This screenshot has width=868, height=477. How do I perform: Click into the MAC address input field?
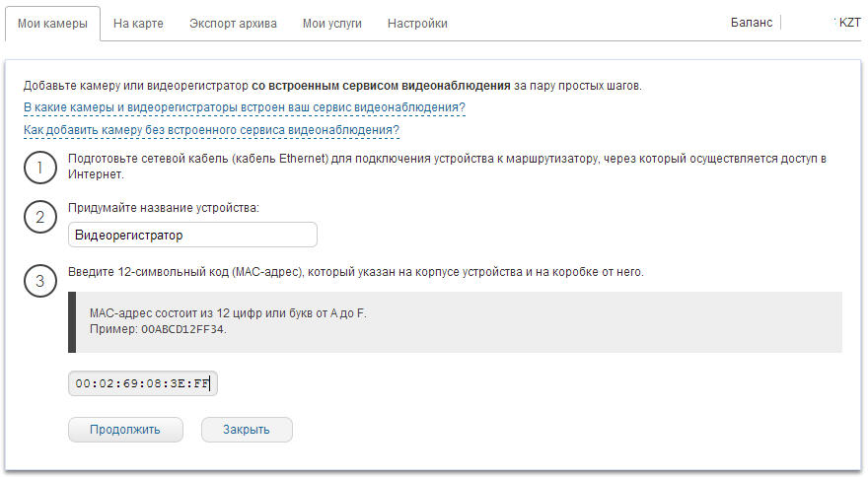point(143,383)
